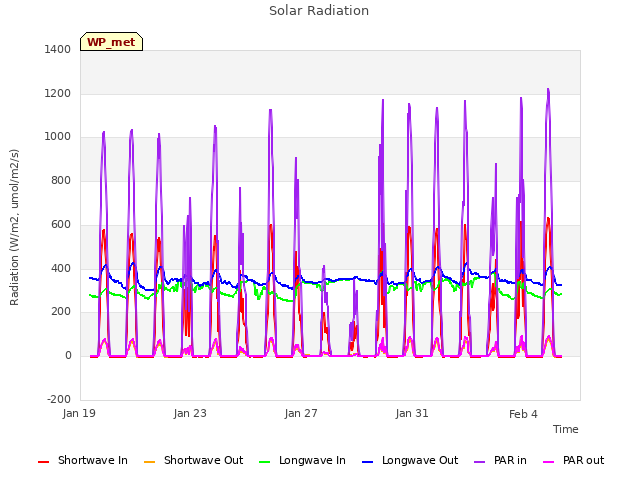The width and height of the screenshot is (640, 480).
Task: Toggle the Longwave In legend entry
Action: [x=302, y=460]
